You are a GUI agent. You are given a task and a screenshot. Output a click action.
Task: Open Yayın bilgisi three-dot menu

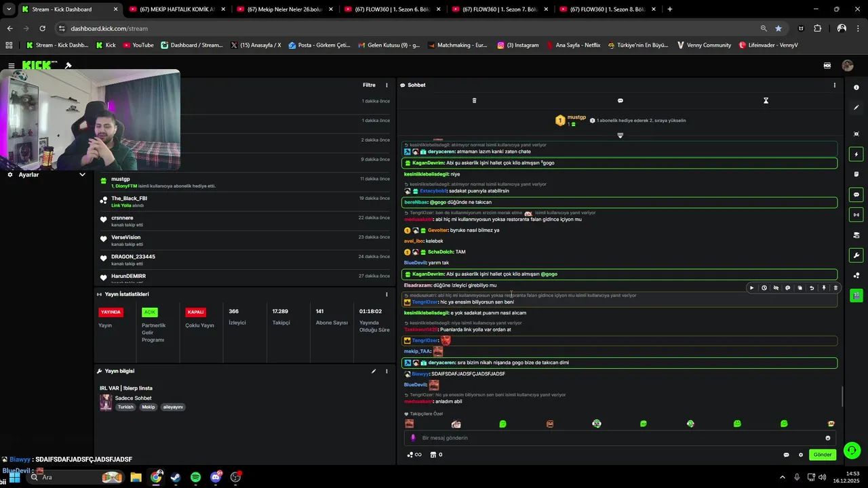(x=387, y=371)
